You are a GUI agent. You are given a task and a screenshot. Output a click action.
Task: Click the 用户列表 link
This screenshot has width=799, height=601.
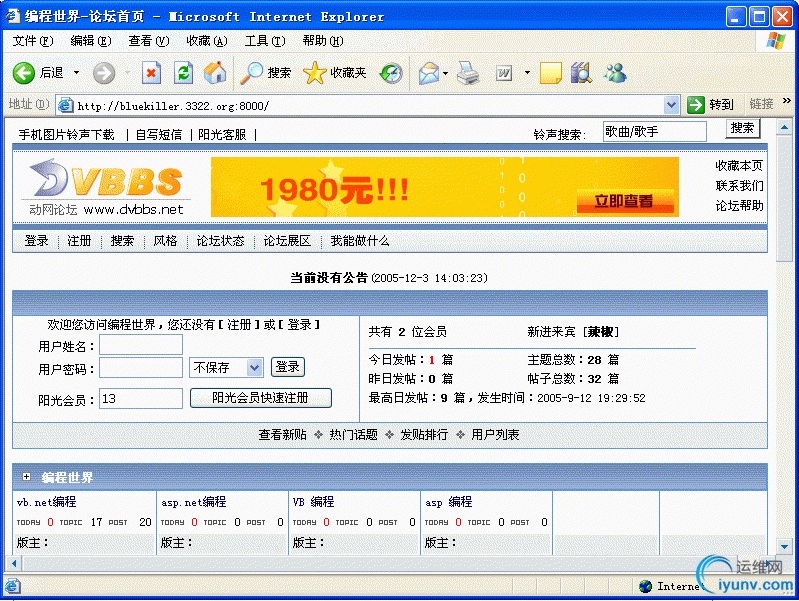tap(495, 435)
